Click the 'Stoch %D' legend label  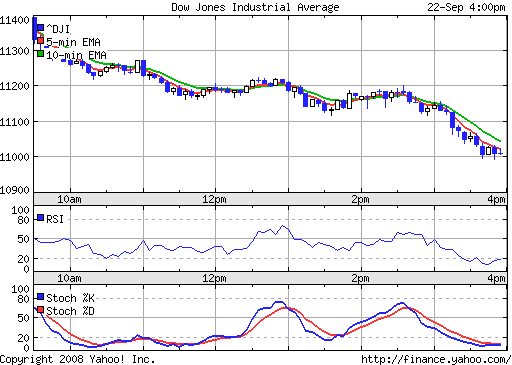pos(70,311)
